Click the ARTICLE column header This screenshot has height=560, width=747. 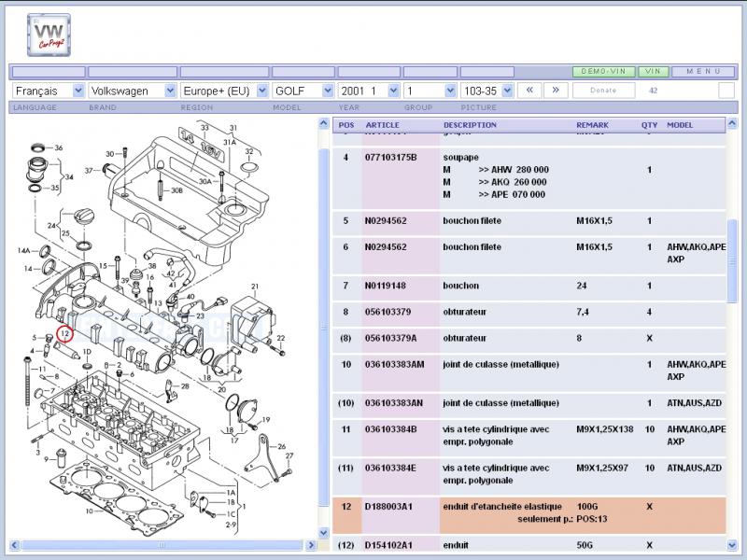pyautogui.click(x=383, y=125)
